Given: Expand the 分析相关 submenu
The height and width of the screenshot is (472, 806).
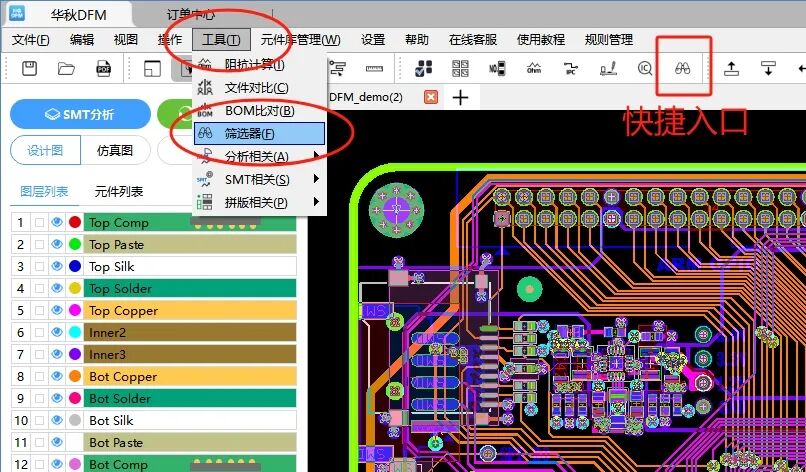Looking at the screenshot, I should [259, 156].
